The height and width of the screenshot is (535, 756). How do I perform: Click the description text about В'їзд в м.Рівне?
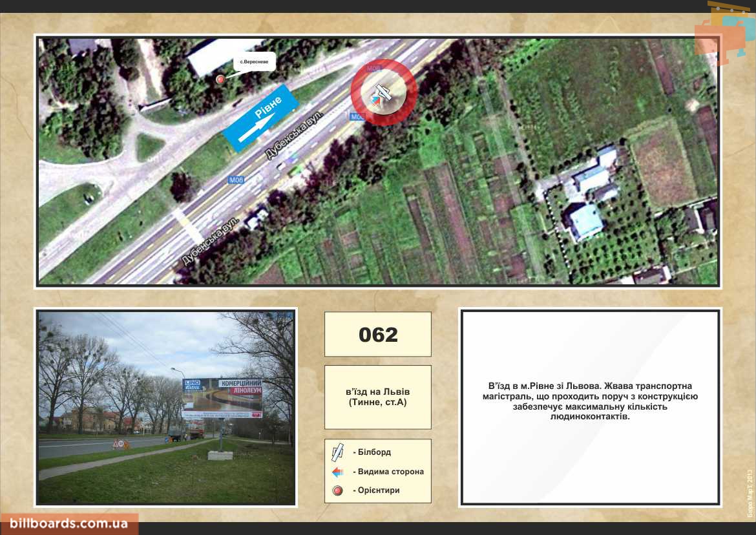coord(590,401)
